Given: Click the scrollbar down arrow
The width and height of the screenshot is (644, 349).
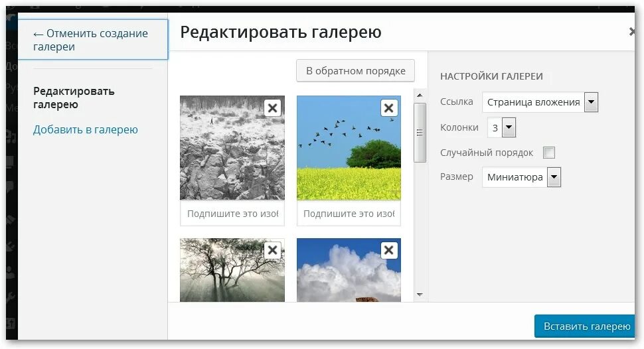Looking at the screenshot, I should pos(420,295).
